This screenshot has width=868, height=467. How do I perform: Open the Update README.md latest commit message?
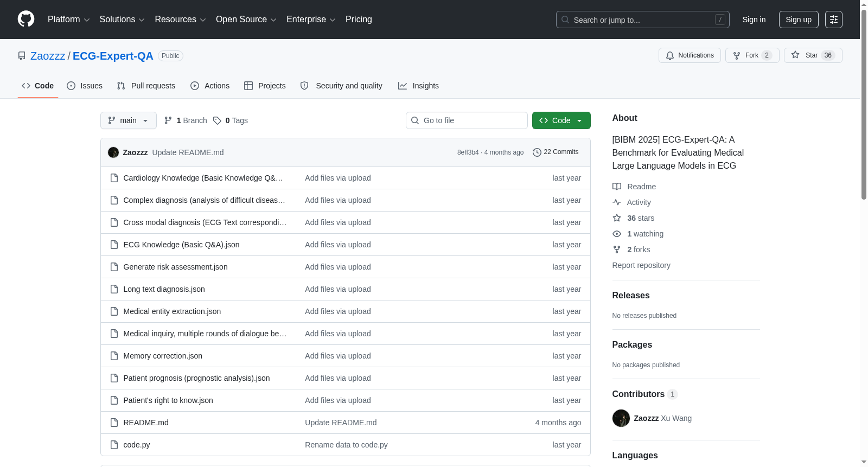pyautogui.click(x=188, y=152)
